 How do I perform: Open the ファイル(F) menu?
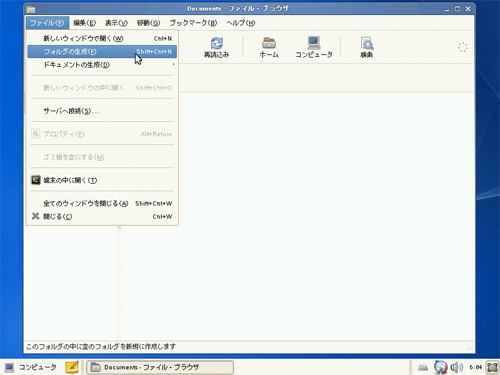[47, 23]
